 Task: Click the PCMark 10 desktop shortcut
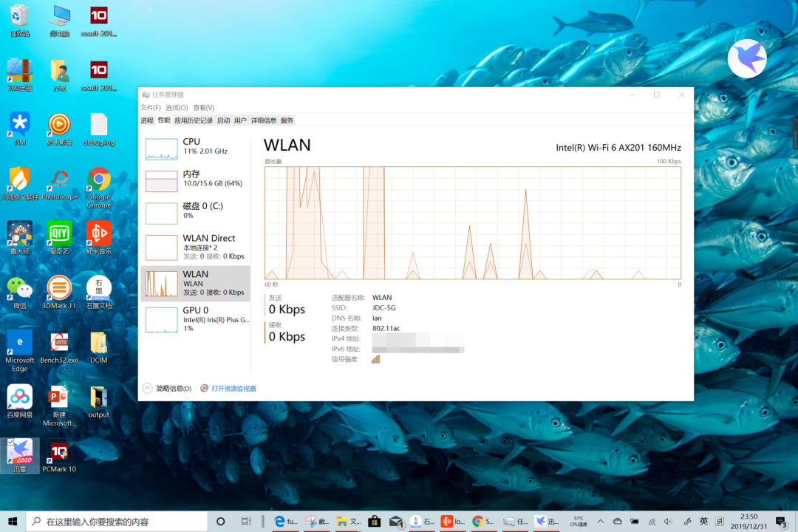click(59, 457)
